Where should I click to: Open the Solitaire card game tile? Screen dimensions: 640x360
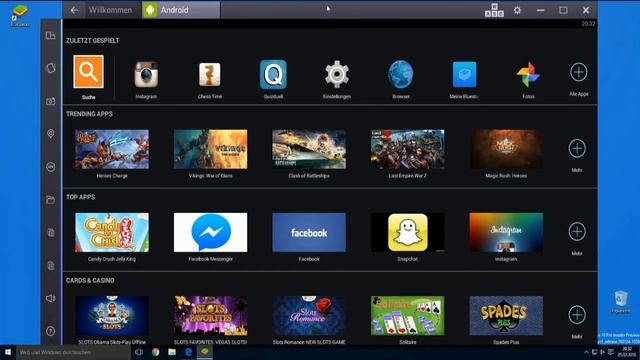coord(407,316)
